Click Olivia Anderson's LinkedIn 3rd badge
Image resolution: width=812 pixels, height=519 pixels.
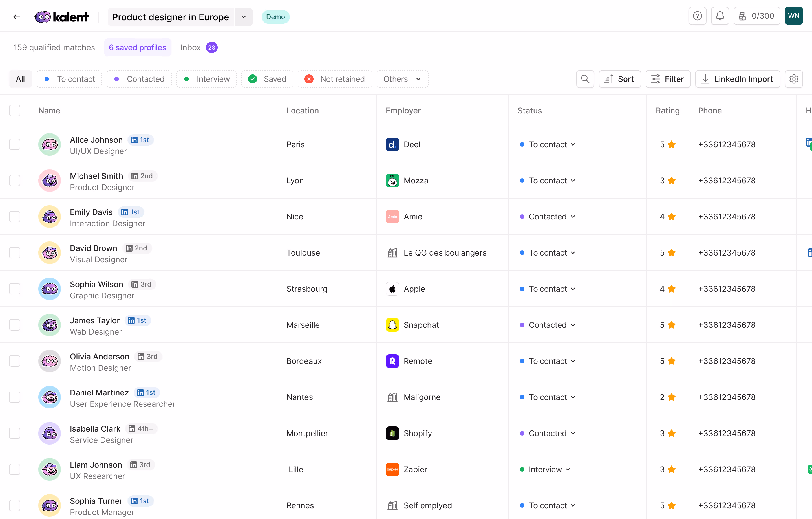coord(148,357)
